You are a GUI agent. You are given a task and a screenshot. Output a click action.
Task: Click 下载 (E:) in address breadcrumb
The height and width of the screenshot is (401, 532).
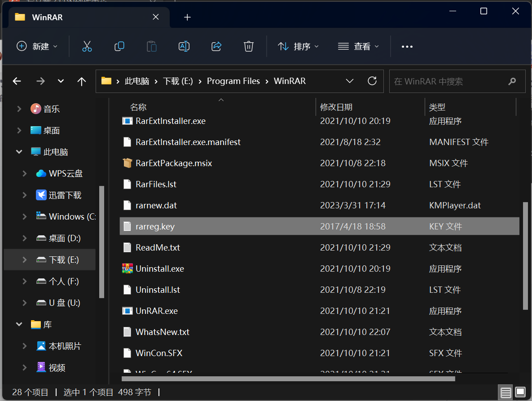click(x=178, y=81)
